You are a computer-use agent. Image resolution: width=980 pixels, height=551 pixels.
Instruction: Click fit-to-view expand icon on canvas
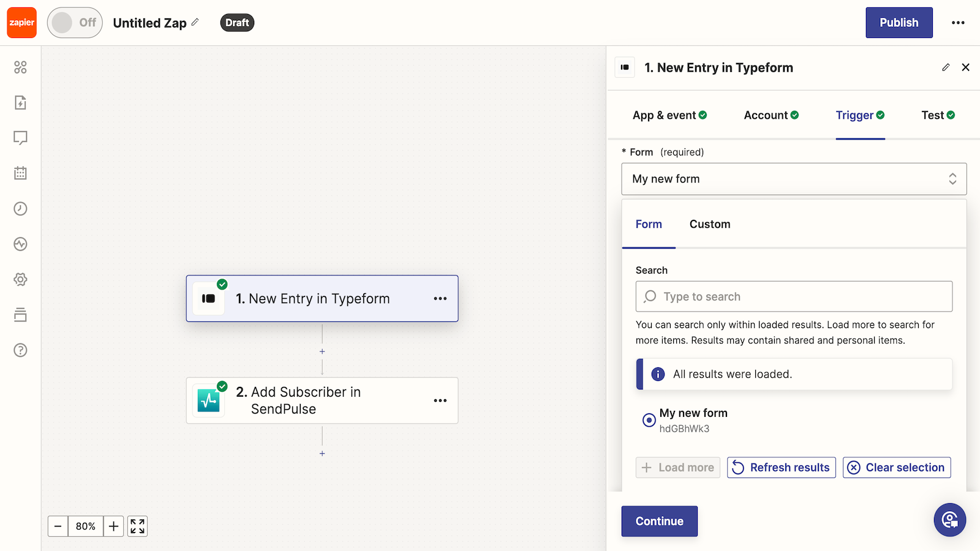click(x=137, y=526)
